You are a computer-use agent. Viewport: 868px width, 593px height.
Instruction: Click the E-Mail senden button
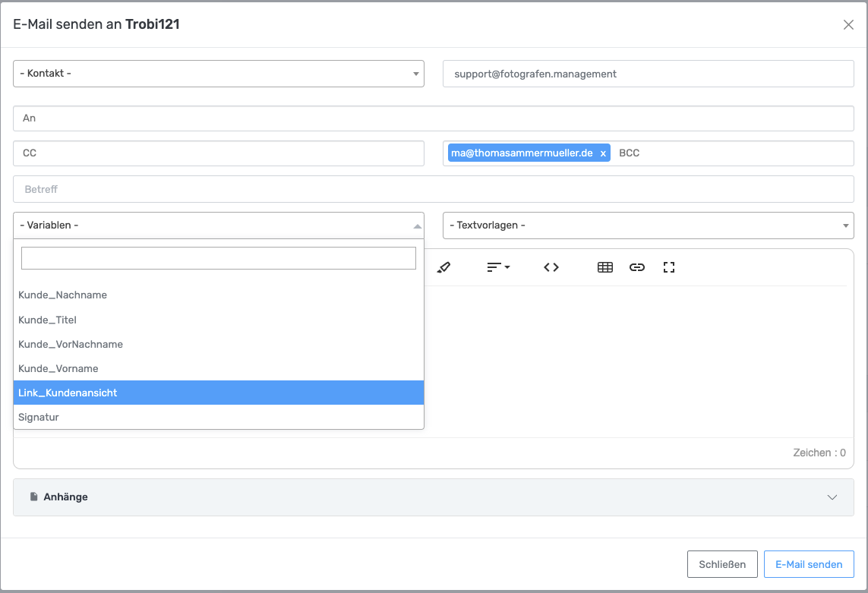point(808,564)
